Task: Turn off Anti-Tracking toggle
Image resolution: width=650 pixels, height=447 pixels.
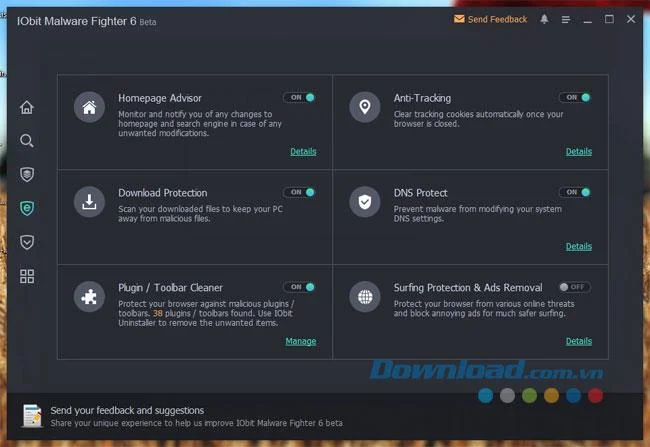Action: click(x=575, y=97)
